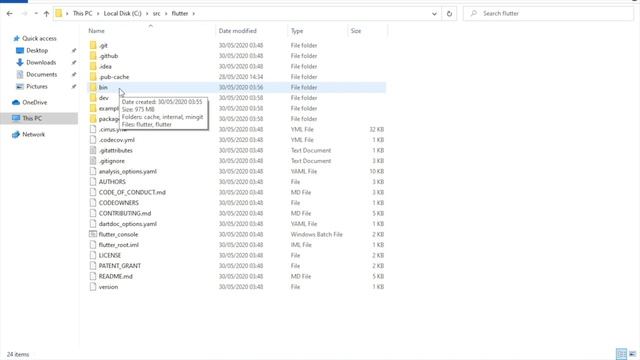Select the .gitattributes file icon
Image resolution: width=640 pixels, height=360 pixels.
click(x=93, y=150)
